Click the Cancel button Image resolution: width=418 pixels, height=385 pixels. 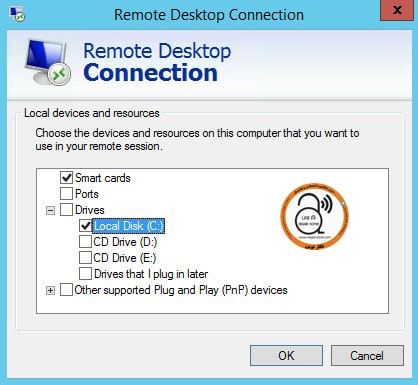coord(367,355)
